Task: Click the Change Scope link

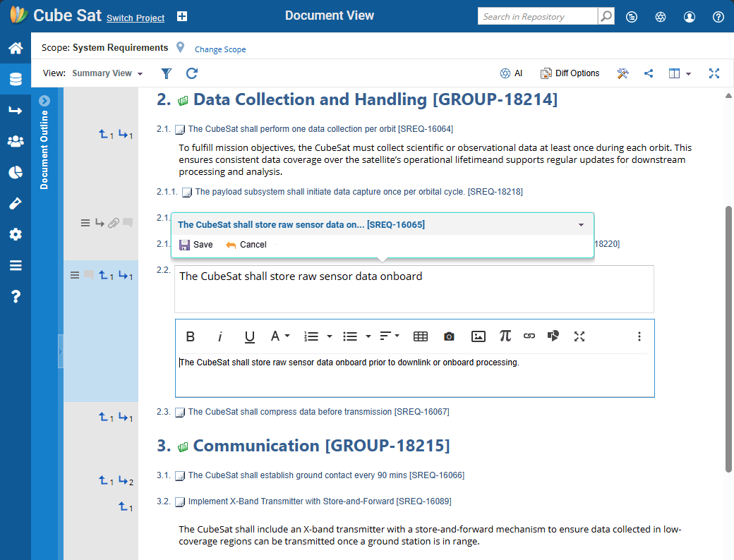Action: coord(220,49)
